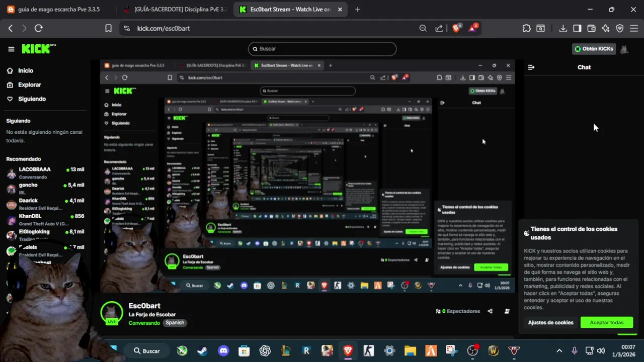The height and width of the screenshot is (362, 644).
Task: Open Brave Rewards triangle icon
Action: pyautogui.click(x=473, y=28)
